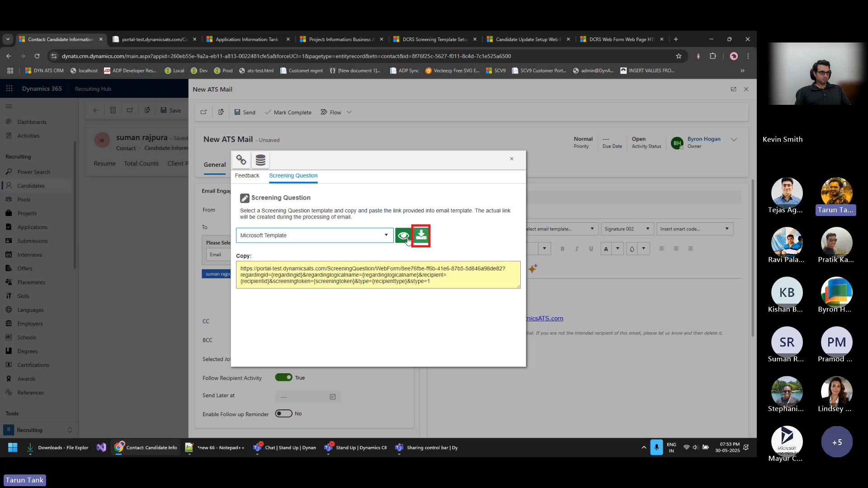Open the Microsoft Template dropdown
The height and width of the screenshot is (488, 868).
315,235
